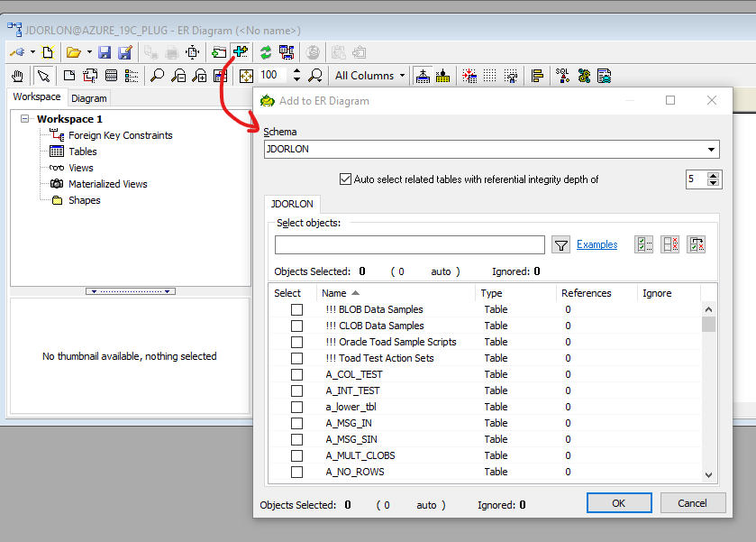The image size is (756, 542).
Task: Check the A_NO_ROWS table checkbox
Action: (297, 472)
